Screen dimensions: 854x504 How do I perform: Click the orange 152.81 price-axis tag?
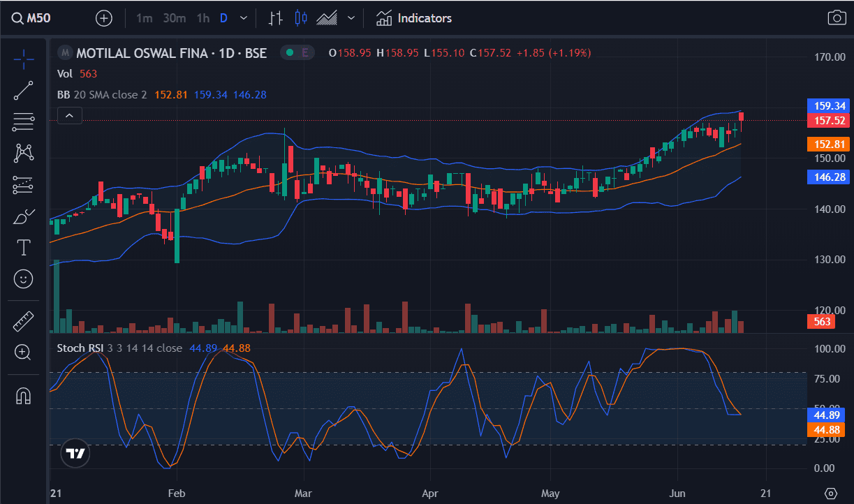(830, 144)
